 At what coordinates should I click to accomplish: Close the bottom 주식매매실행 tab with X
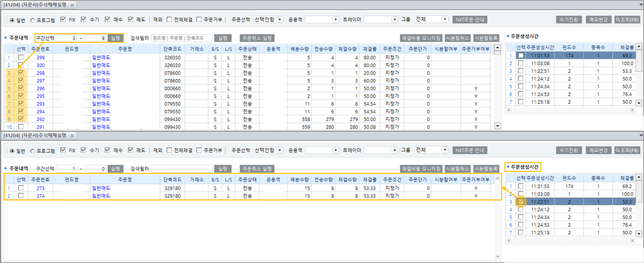click(x=72, y=135)
